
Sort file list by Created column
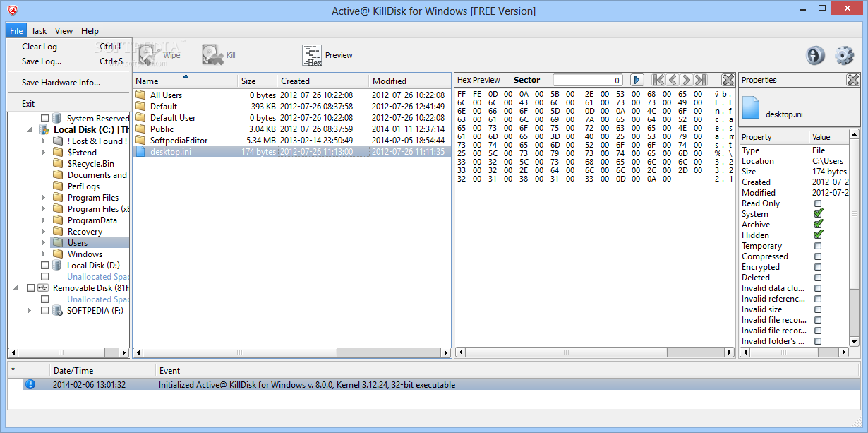click(x=323, y=81)
